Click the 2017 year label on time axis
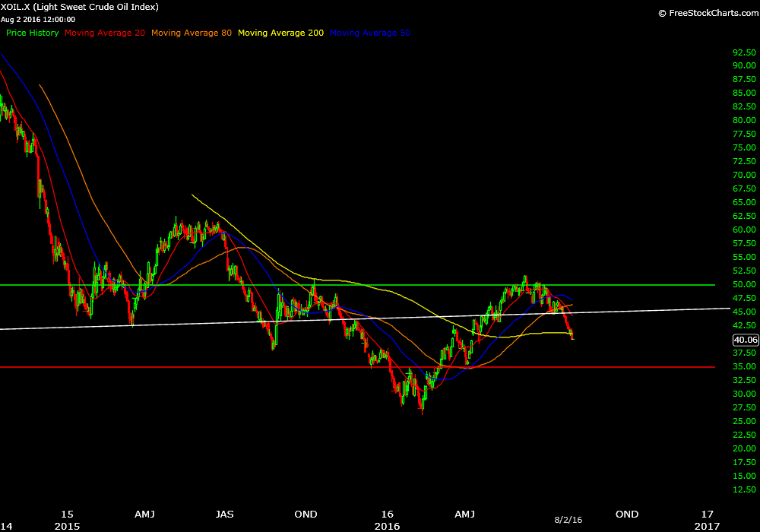Viewport: 760px width, 532px height. tap(707, 526)
